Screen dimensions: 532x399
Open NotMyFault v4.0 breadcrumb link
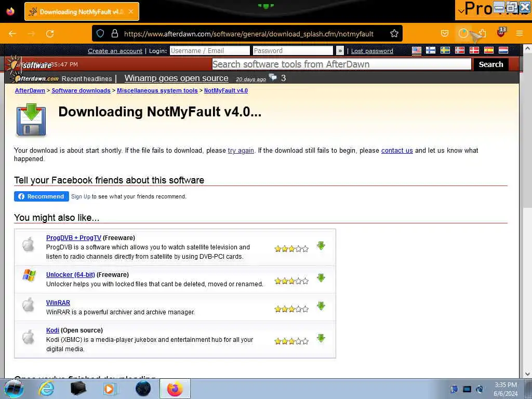[226, 90]
